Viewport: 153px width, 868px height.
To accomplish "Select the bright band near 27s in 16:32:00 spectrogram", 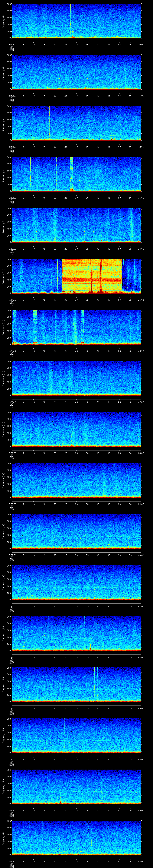I will pyautogui.click(x=71, y=174).
